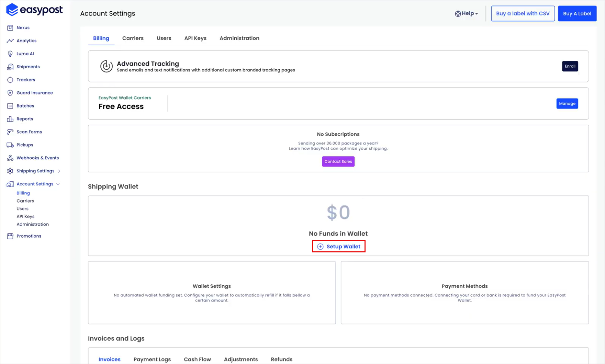Click the Luma AI lightbulb icon
The image size is (605, 364).
pyautogui.click(x=10, y=54)
